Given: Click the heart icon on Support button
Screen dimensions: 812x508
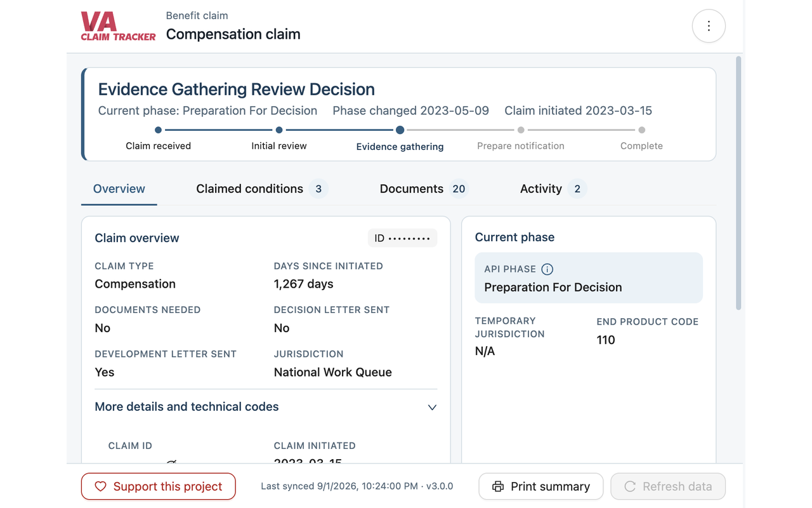Looking at the screenshot, I should click(x=100, y=486).
